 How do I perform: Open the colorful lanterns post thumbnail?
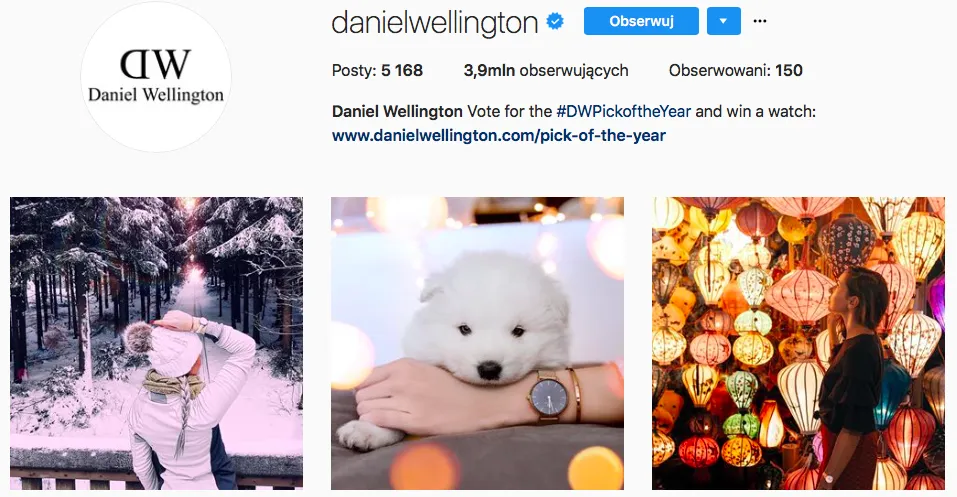coord(798,343)
